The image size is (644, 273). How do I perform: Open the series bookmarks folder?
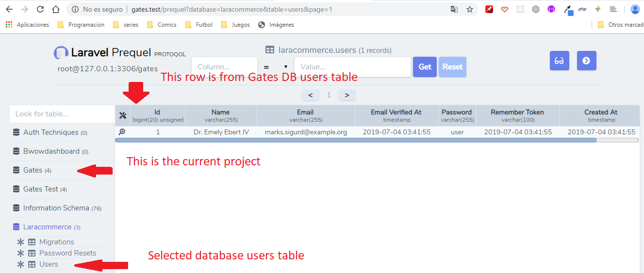[126, 25]
